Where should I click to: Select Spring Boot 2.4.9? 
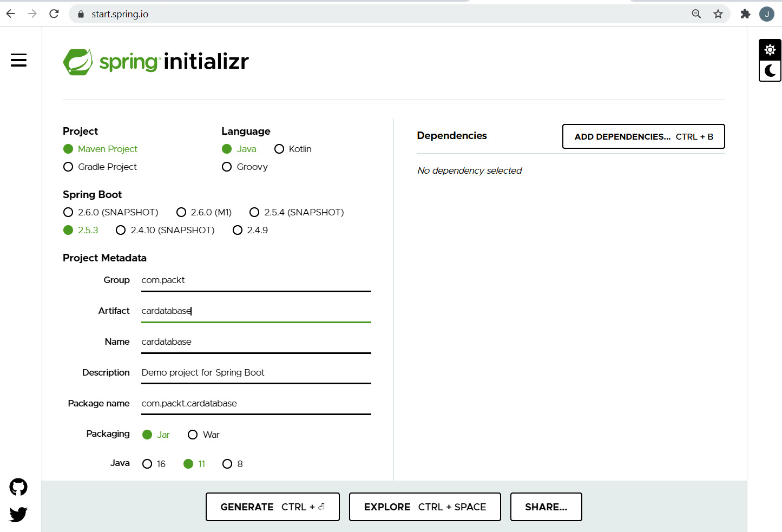pyautogui.click(x=250, y=230)
